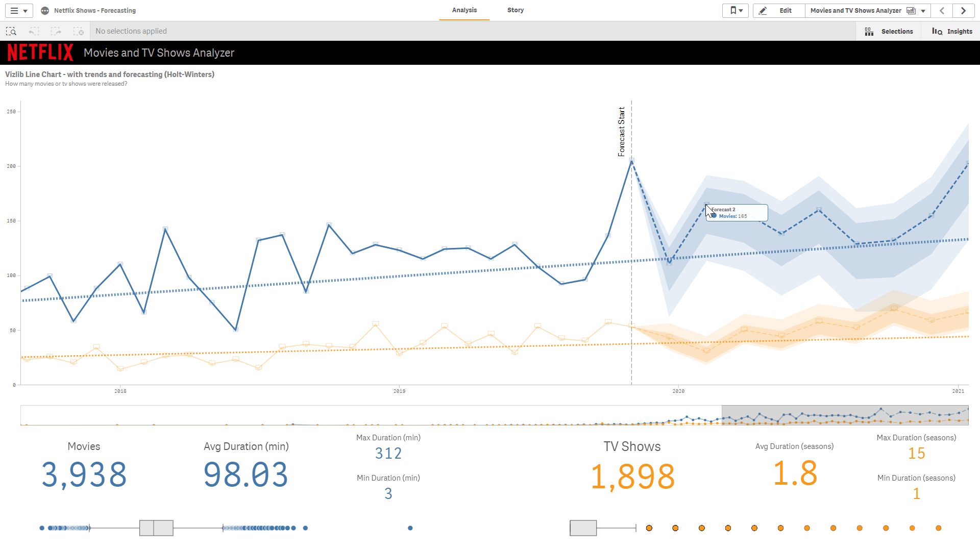Step forward in selections
The image size is (980, 551).
point(56,31)
